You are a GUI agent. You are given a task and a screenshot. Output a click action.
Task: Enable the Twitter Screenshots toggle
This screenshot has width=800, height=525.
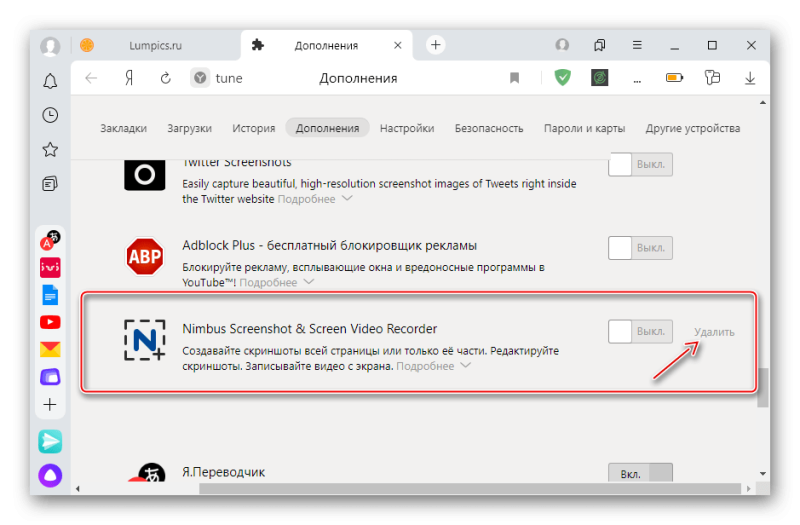[640, 164]
